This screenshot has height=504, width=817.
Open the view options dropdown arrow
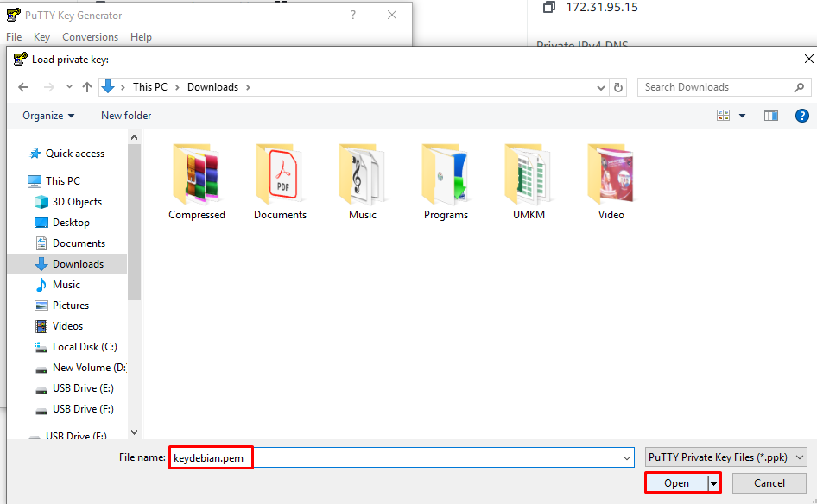[x=742, y=116]
